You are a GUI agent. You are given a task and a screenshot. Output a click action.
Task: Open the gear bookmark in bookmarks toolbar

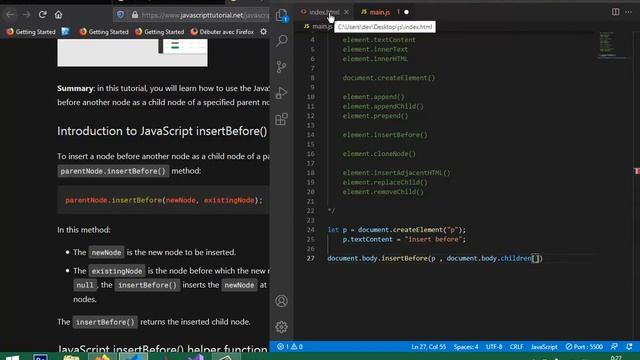(264, 31)
